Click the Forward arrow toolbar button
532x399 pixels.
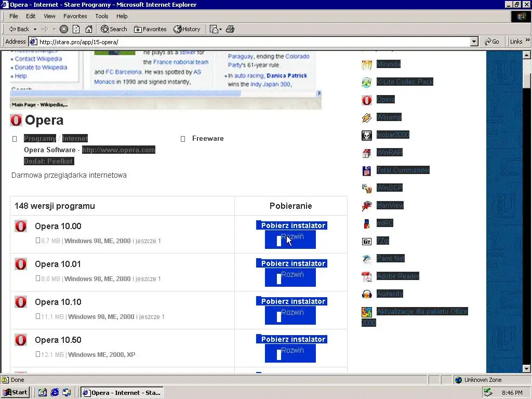45,29
